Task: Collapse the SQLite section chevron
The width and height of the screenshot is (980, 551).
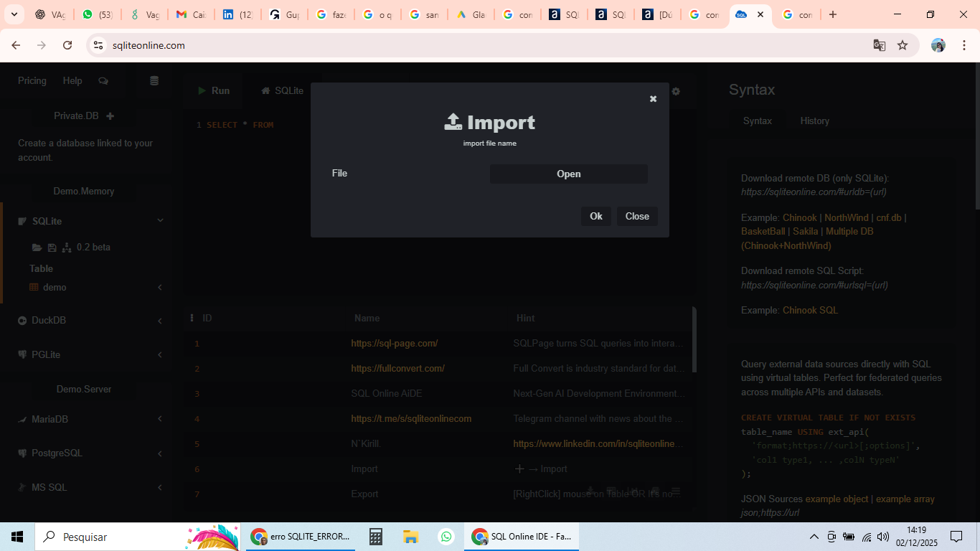Action: click(x=160, y=220)
